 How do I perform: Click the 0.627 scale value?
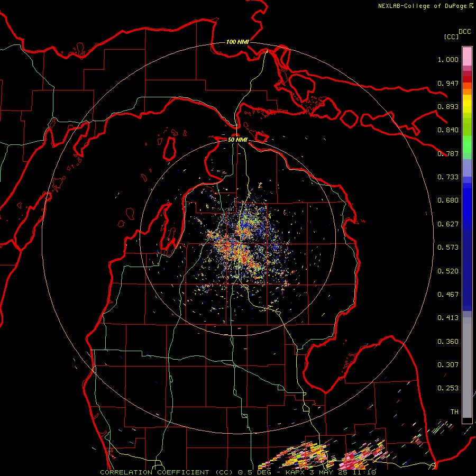click(x=448, y=224)
